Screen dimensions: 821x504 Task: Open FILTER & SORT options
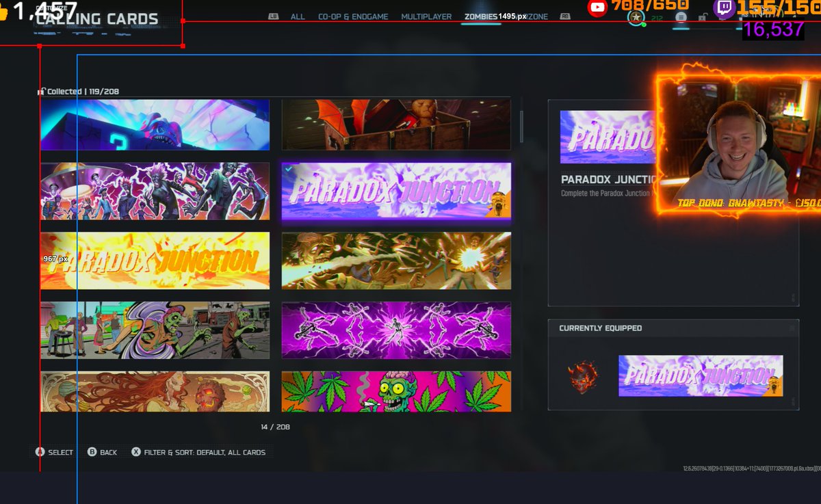tap(198, 452)
